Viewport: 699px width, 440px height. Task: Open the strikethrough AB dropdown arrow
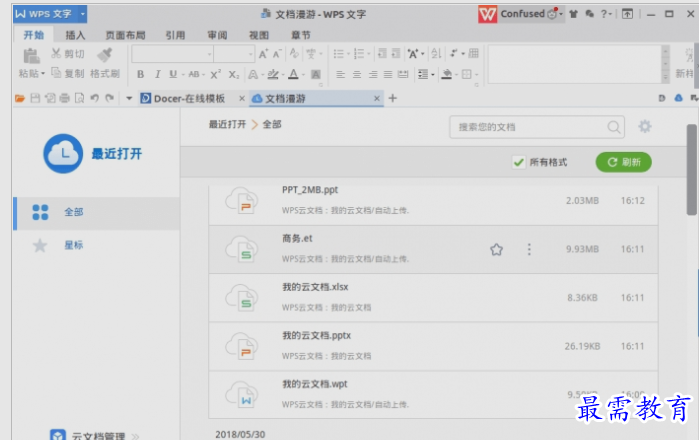click(x=203, y=74)
